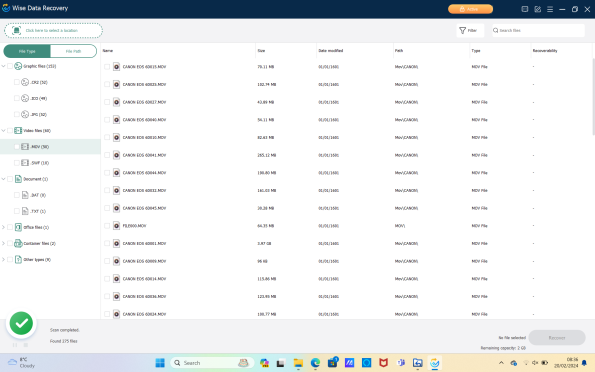This screenshot has height=372, width=595.
Task: Open McAfee from the taskbar
Action: click(384, 363)
